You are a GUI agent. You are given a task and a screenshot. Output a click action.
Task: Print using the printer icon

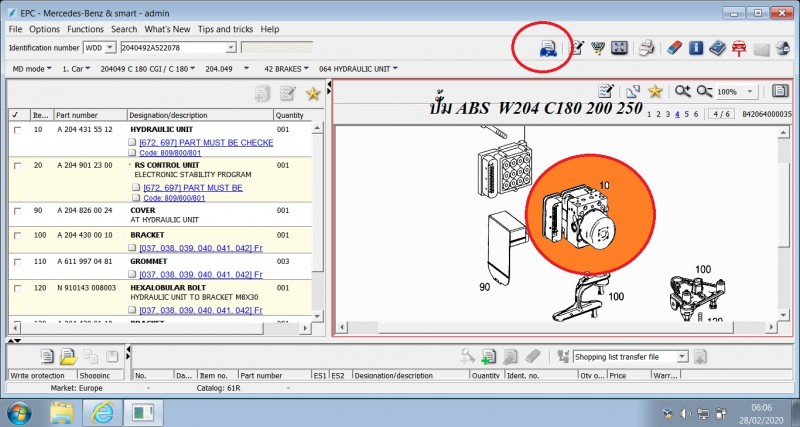[646, 48]
